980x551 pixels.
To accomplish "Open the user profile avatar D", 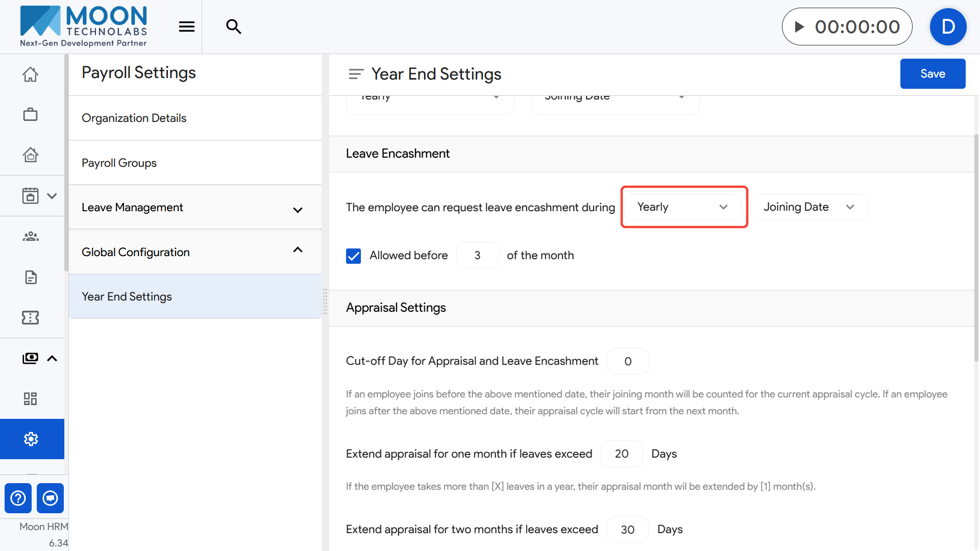I will 948,27.
